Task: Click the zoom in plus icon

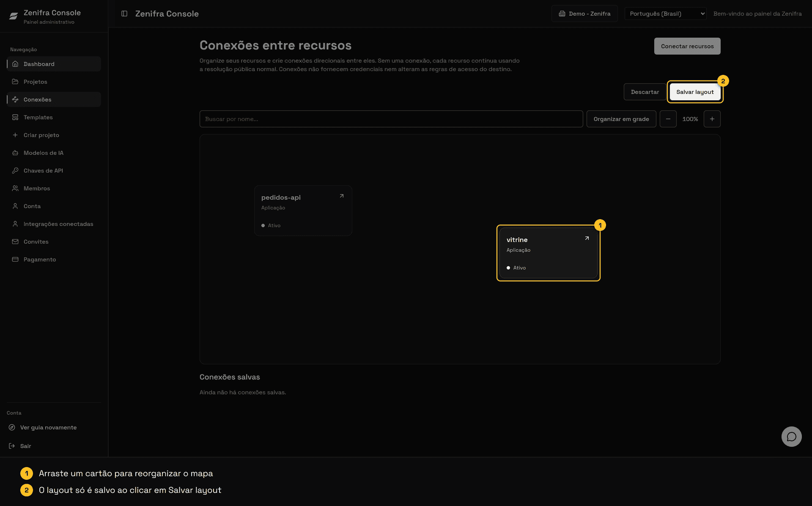Action: (x=712, y=119)
